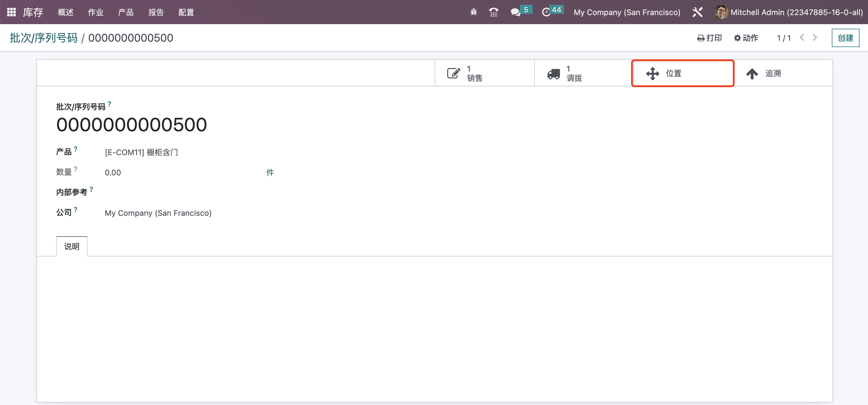
Task: Click the quantity value 0.00
Action: click(113, 173)
